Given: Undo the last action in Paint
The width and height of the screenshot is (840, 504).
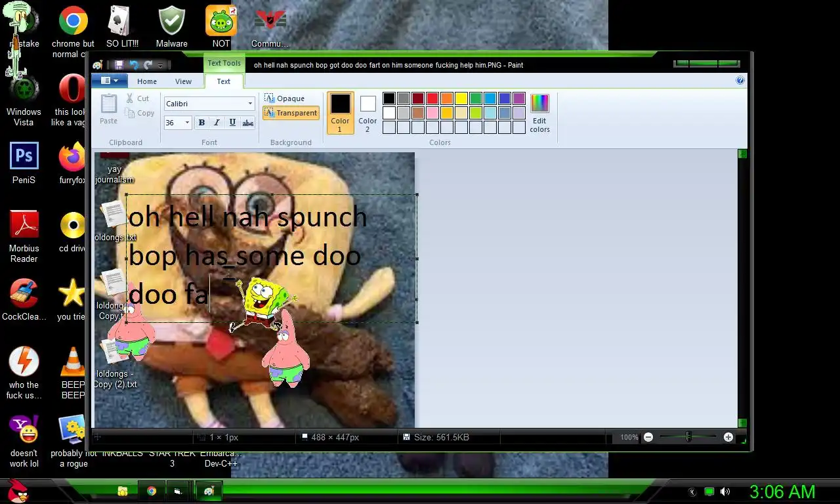Looking at the screenshot, I should click(134, 65).
